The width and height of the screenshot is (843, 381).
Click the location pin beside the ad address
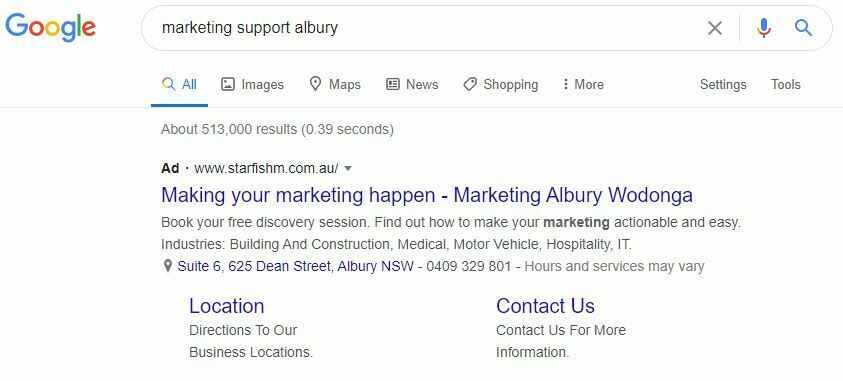[168, 266]
